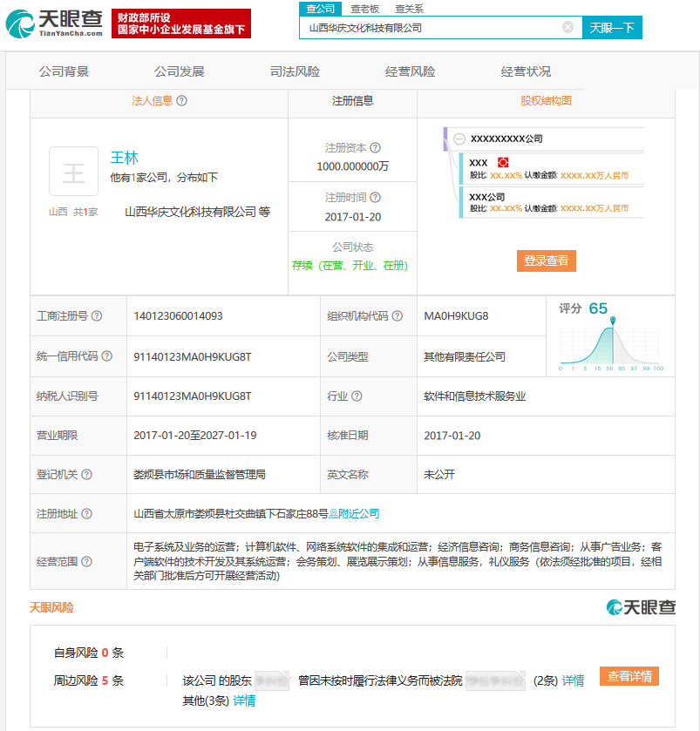Collapse the XXXXXXXXX公司 equity tree node
700x731 pixels.
click(x=459, y=139)
